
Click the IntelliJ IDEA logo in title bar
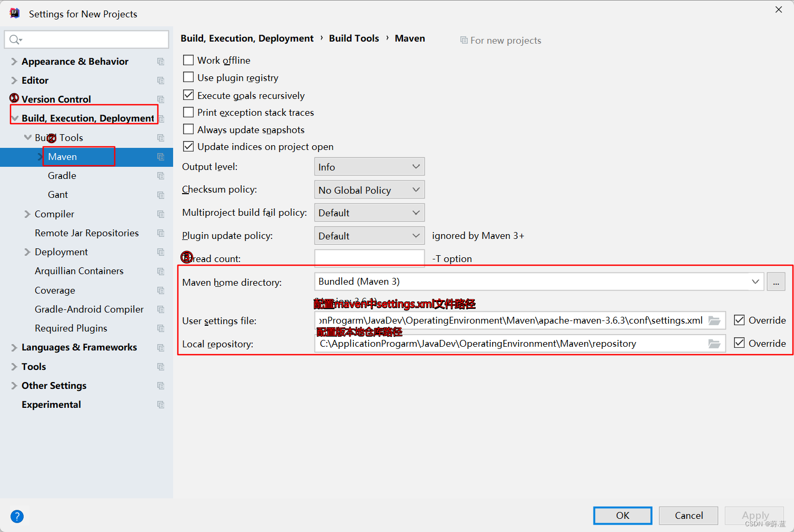[15, 13]
